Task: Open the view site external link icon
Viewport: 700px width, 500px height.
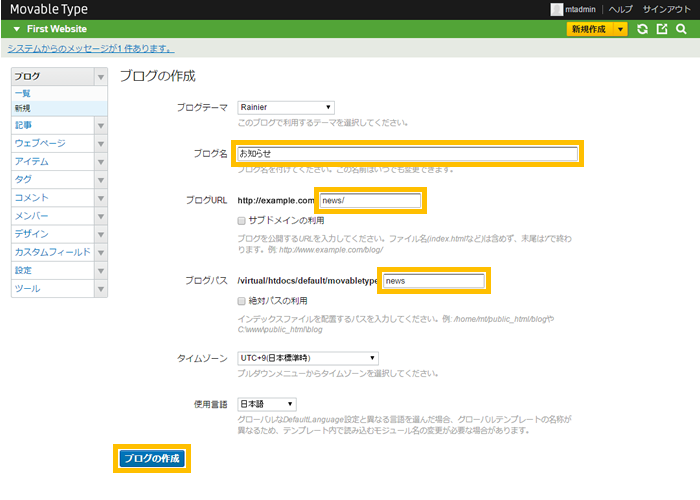Action: point(662,30)
